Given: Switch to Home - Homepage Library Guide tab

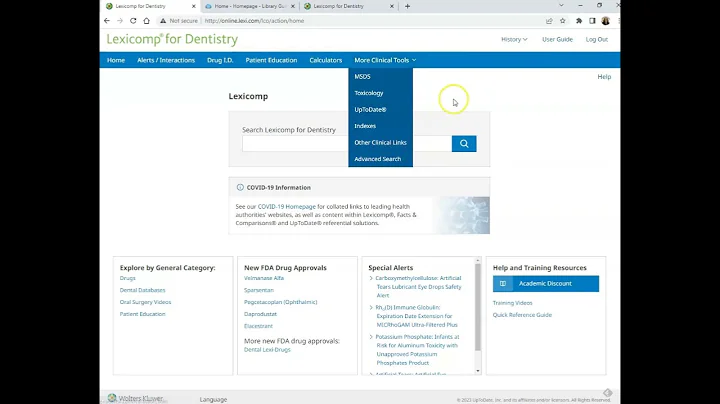Looking at the screenshot, I should click(250, 6).
